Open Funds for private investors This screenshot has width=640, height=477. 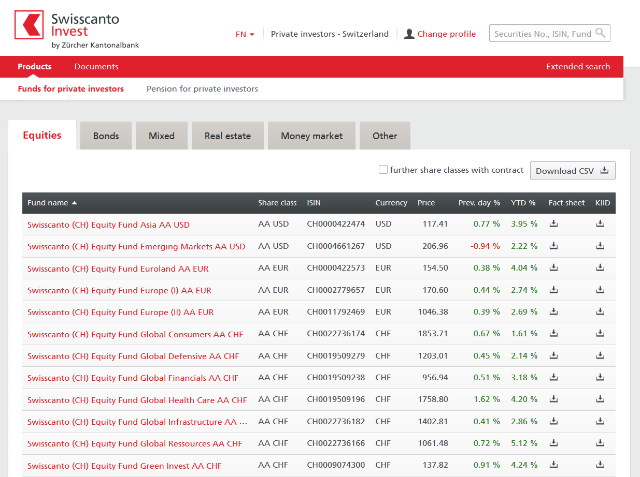pos(71,89)
